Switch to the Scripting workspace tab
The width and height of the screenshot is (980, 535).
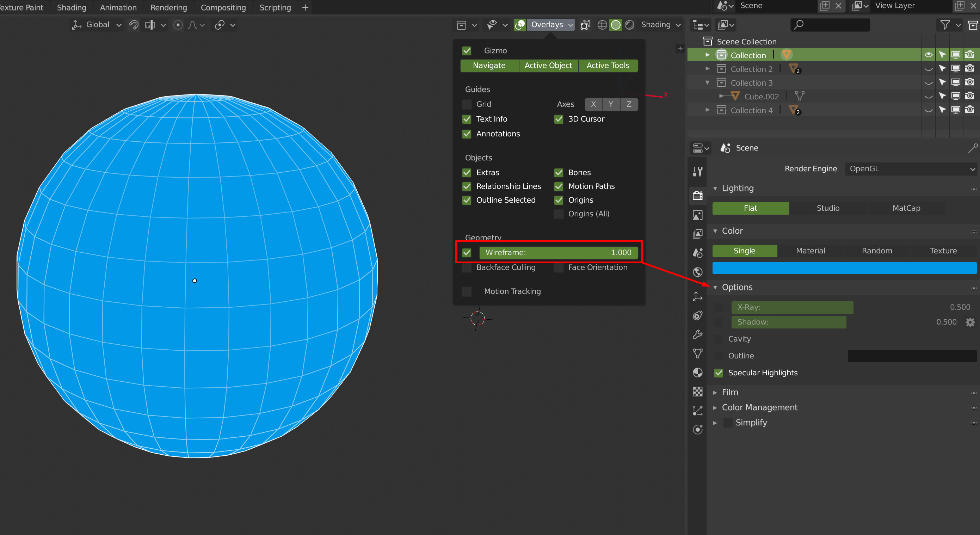[275, 7]
